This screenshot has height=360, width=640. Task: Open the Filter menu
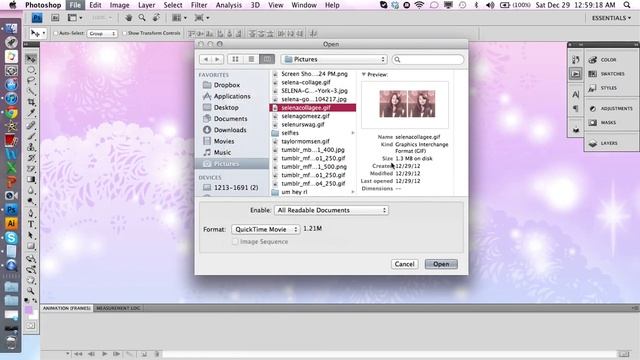point(199,5)
